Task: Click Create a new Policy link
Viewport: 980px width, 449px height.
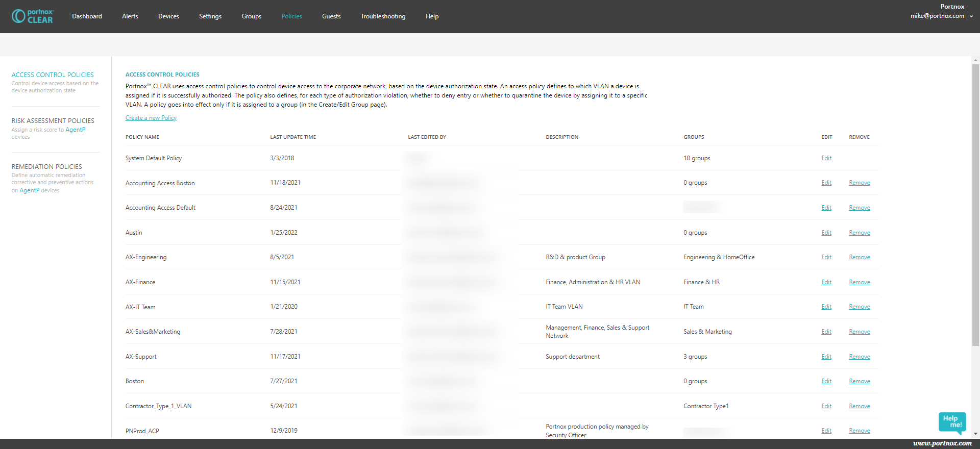Action: pos(151,118)
